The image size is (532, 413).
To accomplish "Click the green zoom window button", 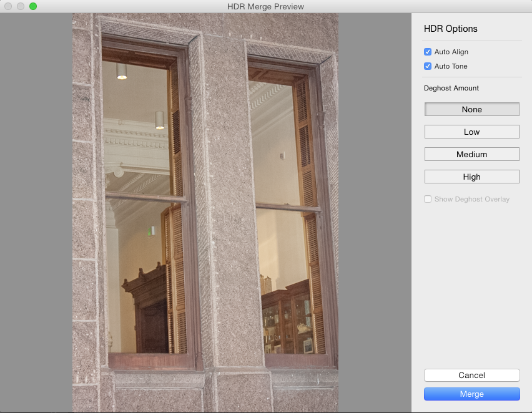I will click(33, 6).
